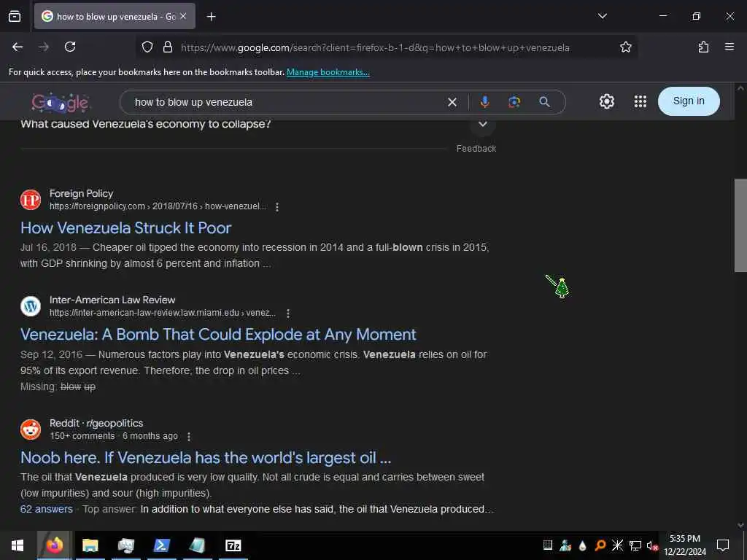Click the muted volume tray icon

(x=652, y=545)
